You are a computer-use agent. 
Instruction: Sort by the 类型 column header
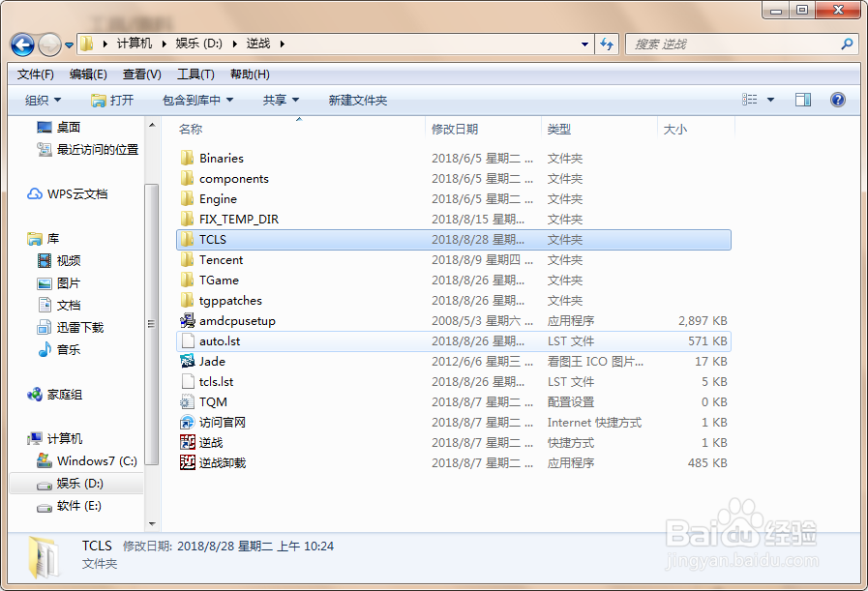pos(558,130)
